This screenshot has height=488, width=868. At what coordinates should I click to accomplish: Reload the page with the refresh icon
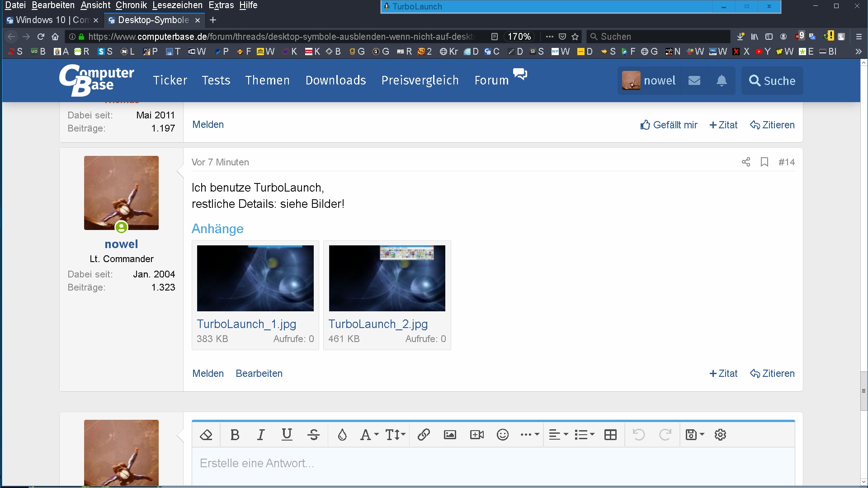(x=41, y=37)
